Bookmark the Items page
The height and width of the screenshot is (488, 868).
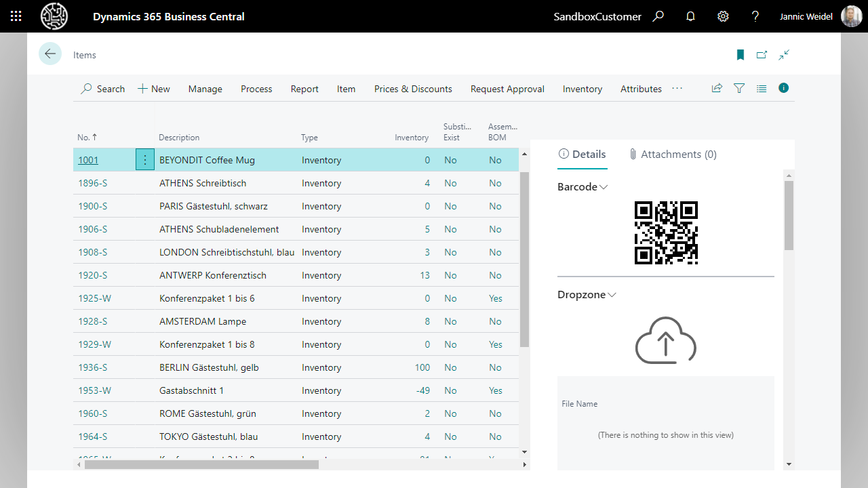(x=741, y=55)
